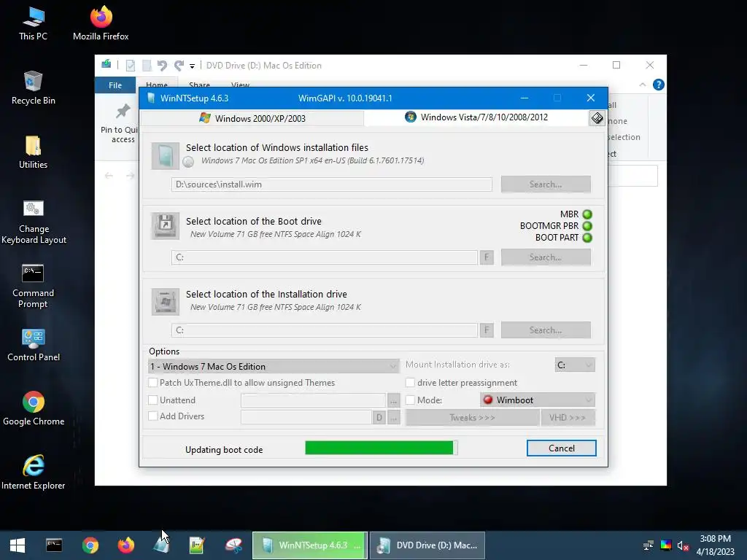Click the D:\sources\install.wim path field
747x560 pixels.
332,184
